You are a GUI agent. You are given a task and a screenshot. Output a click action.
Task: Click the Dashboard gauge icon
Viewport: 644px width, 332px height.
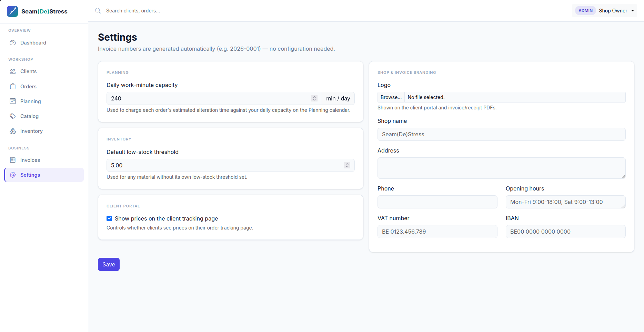(x=13, y=43)
